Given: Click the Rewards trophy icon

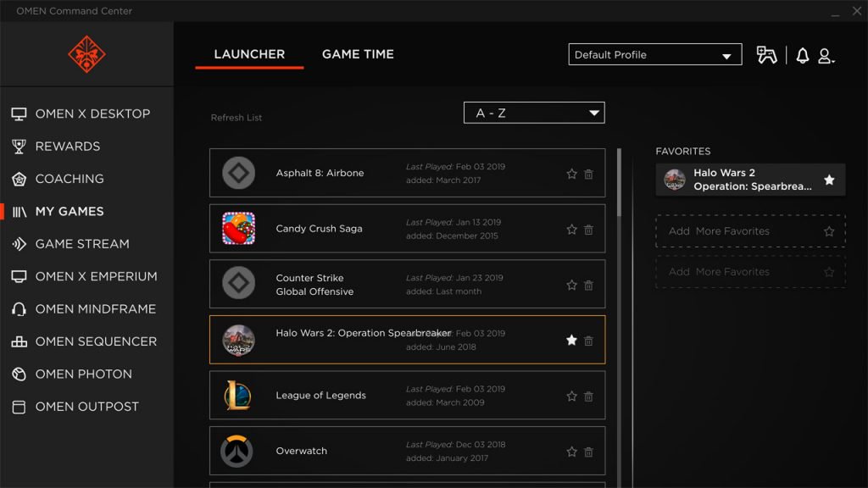Looking at the screenshot, I should (x=19, y=147).
